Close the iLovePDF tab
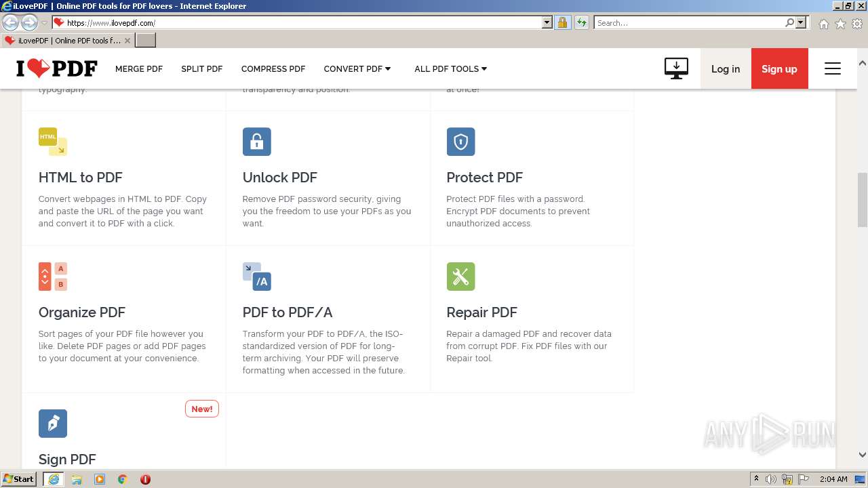Screen dimensions: 868x488 click(127, 41)
